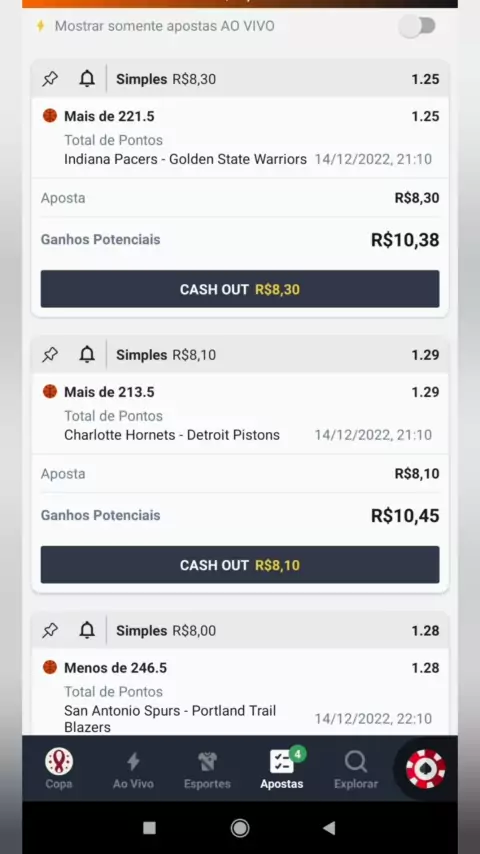Tap Android recent apps square button

pyautogui.click(x=149, y=828)
